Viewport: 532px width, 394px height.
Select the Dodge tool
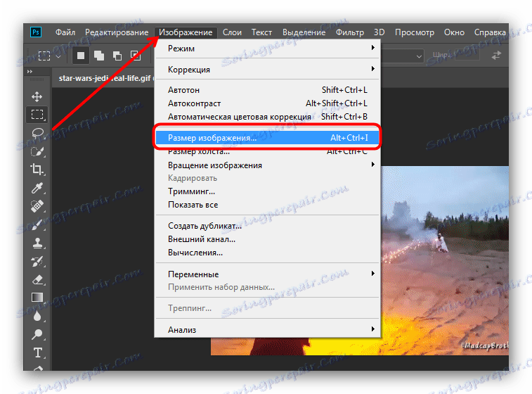click(x=37, y=334)
